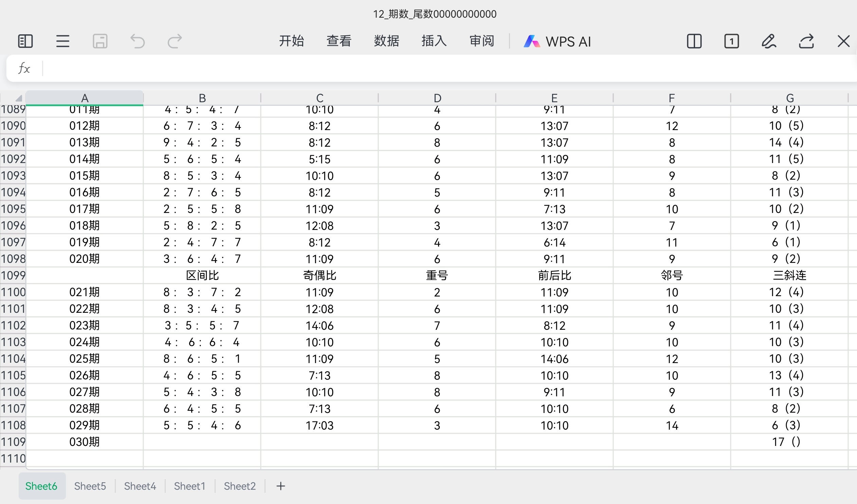Open the hamburger menu icon

click(62, 41)
